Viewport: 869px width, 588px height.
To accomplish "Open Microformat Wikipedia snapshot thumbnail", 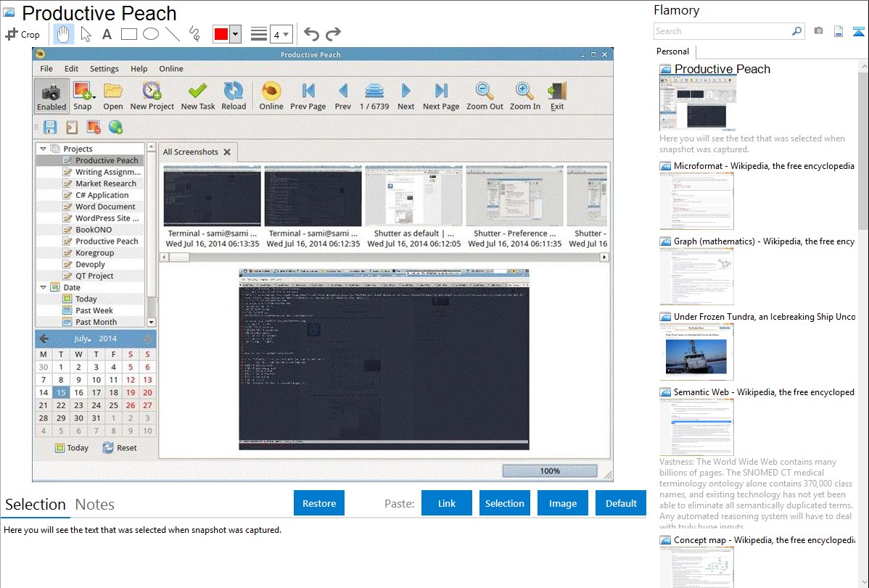I will tap(696, 201).
